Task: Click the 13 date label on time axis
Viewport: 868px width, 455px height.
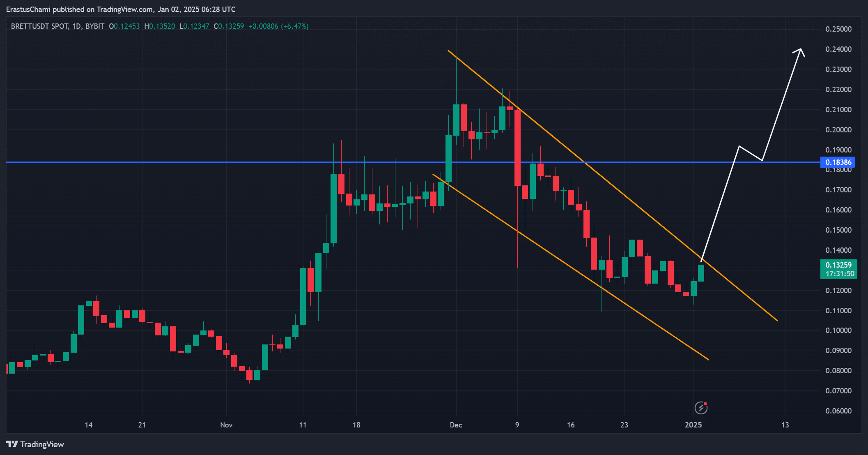Action: (785, 425)
